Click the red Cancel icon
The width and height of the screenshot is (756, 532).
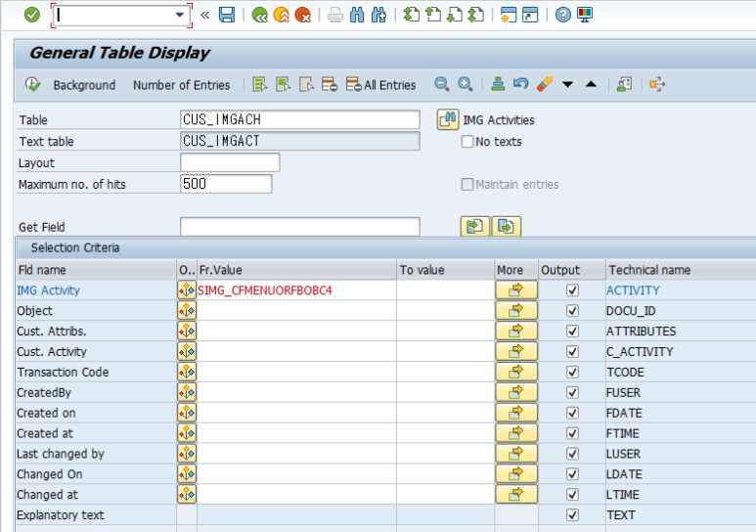coord(302,15)
